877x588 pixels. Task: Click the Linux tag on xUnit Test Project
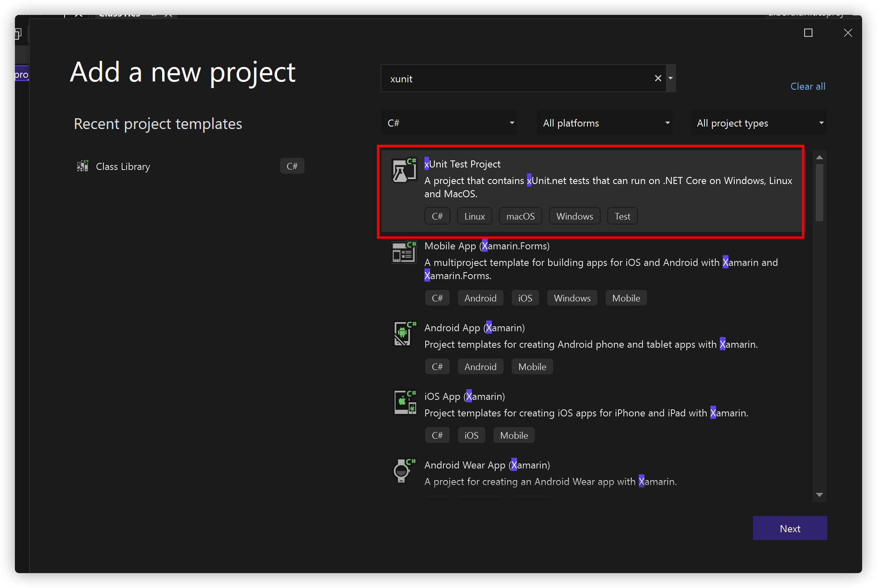point(474,216)
